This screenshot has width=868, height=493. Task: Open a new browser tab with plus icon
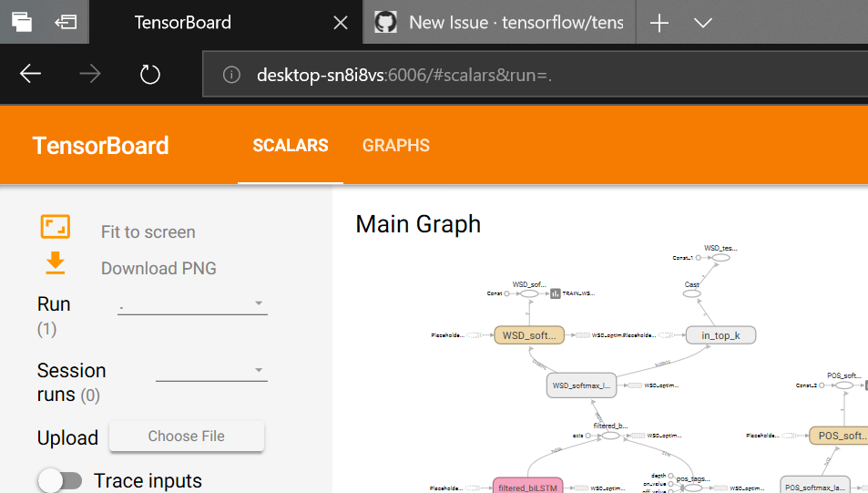(659, 23)
